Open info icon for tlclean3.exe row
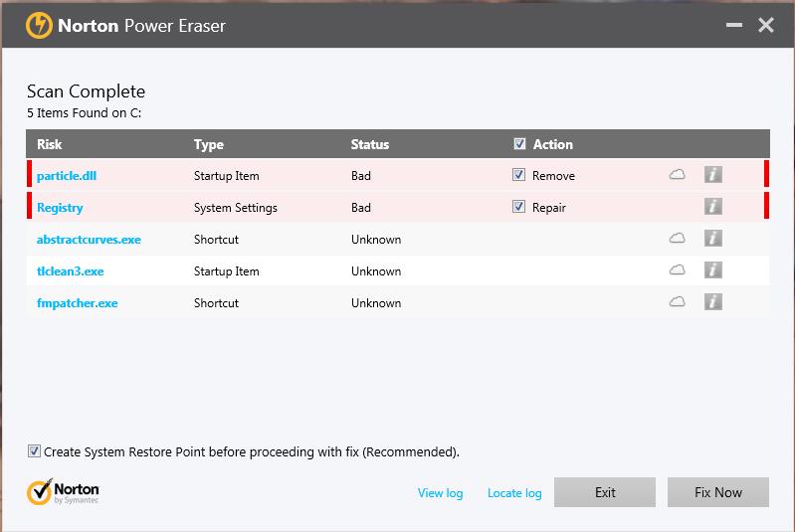Image resolution: width=795 pixels, height=532 pixels. pos(712,270)
